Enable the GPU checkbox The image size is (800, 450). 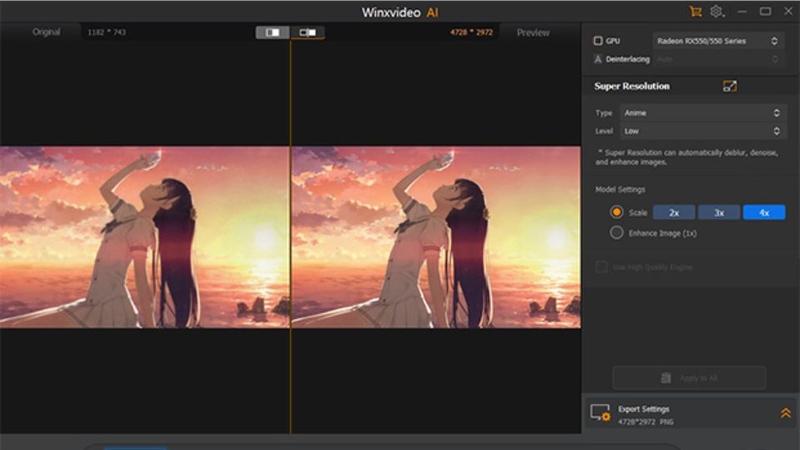tap(598, 41)
